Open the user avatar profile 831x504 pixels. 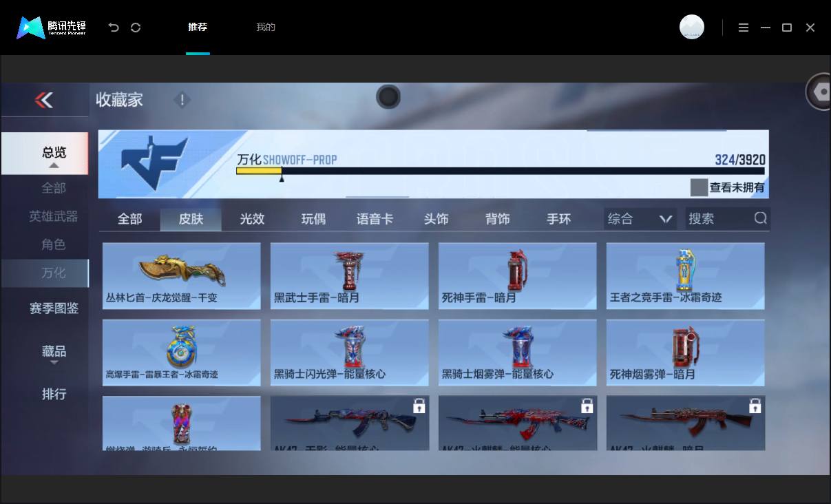click(x=691, y=28)
